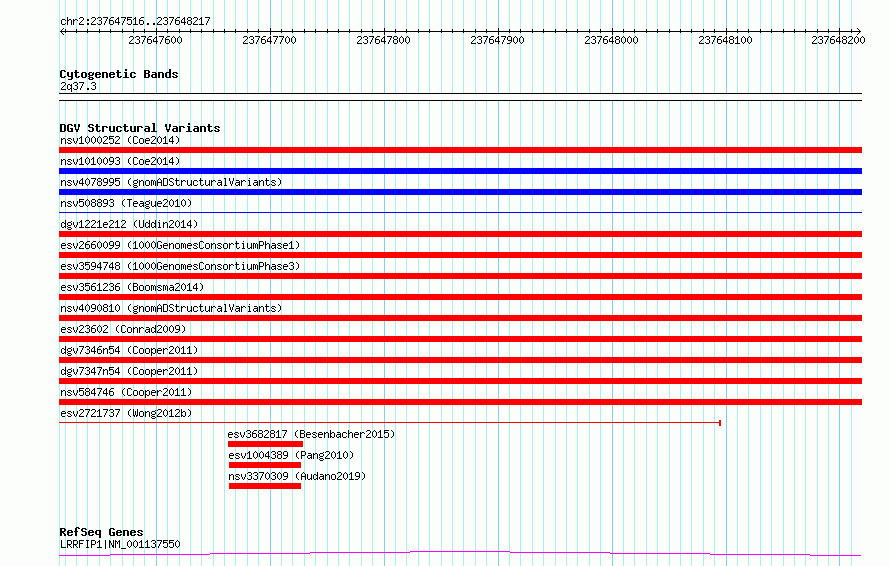Image resolution: width=890 pixels, height=566 pixels.
Task: Click ruler position 237648200
Action: point(838,40)
